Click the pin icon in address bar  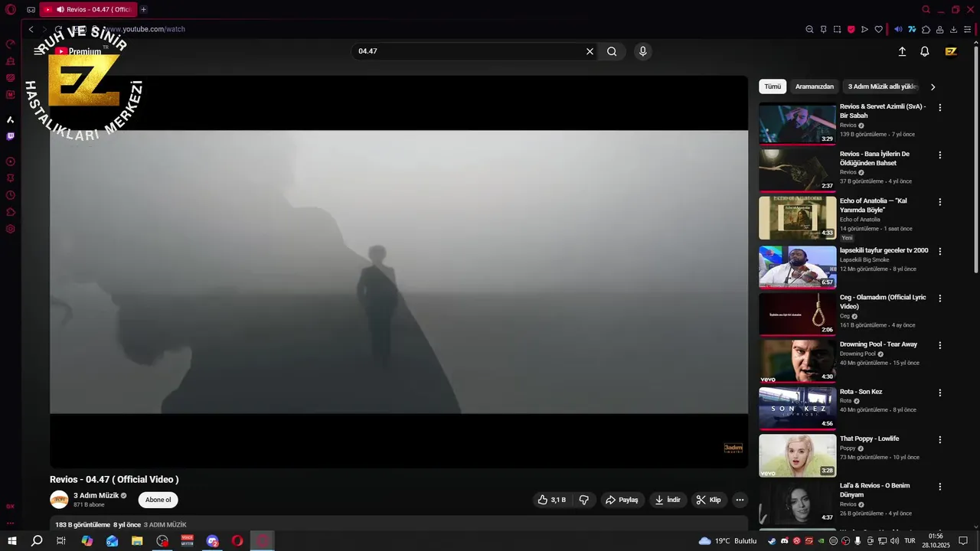click(823, 29)
